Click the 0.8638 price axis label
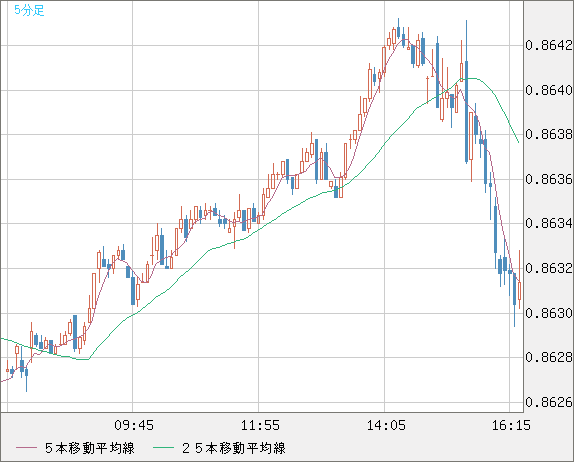The width and height of the screenshot is (574, 462). coord(549,134)
